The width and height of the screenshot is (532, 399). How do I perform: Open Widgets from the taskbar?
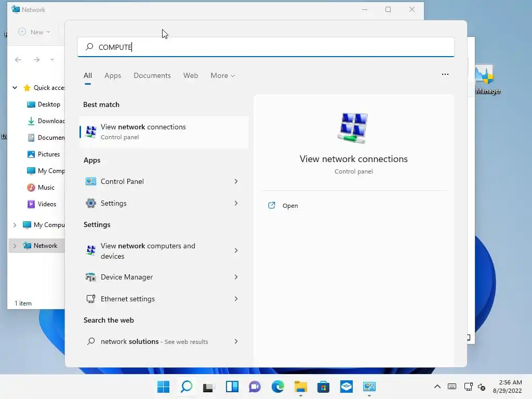(x=232, y=387)
